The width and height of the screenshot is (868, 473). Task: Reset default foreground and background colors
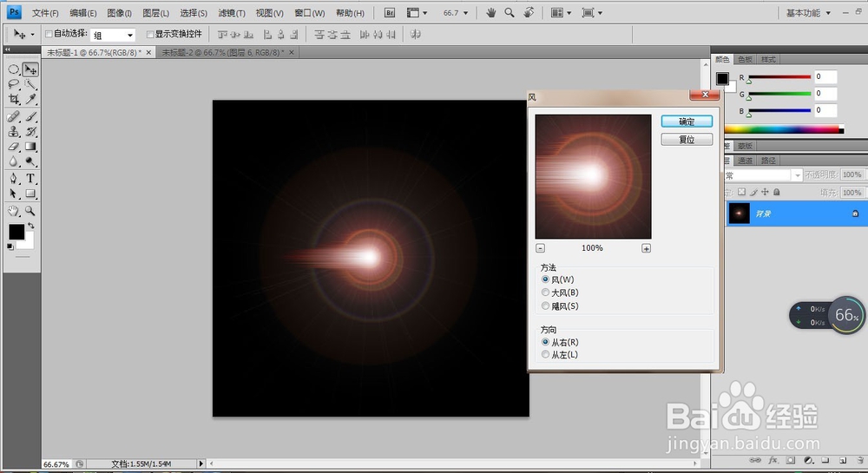pyautogui.click(x=10, y=246)
